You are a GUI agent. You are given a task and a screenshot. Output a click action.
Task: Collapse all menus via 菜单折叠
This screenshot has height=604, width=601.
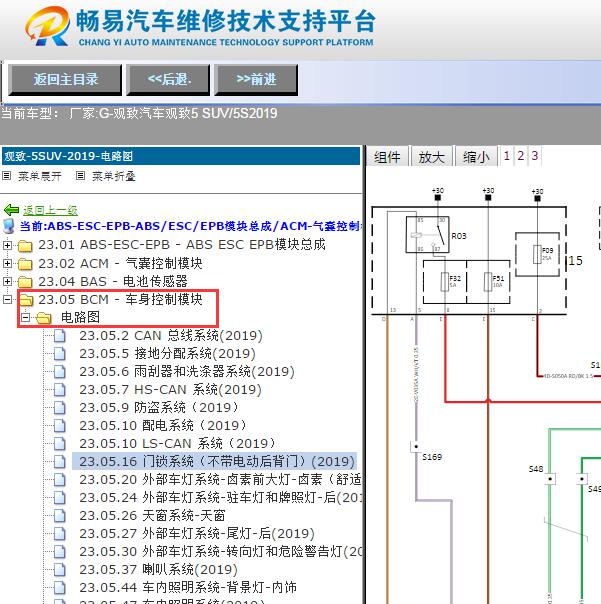click(x=114, y=176)
